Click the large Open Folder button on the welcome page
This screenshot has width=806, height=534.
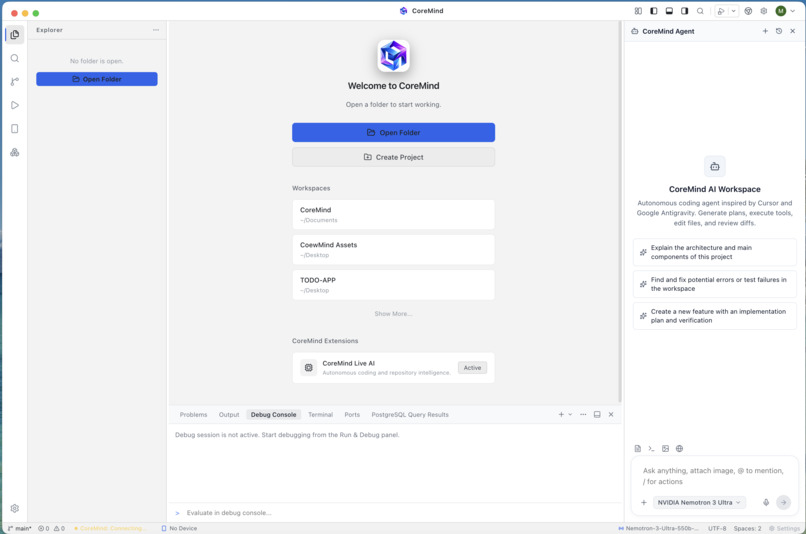point(393,132)
